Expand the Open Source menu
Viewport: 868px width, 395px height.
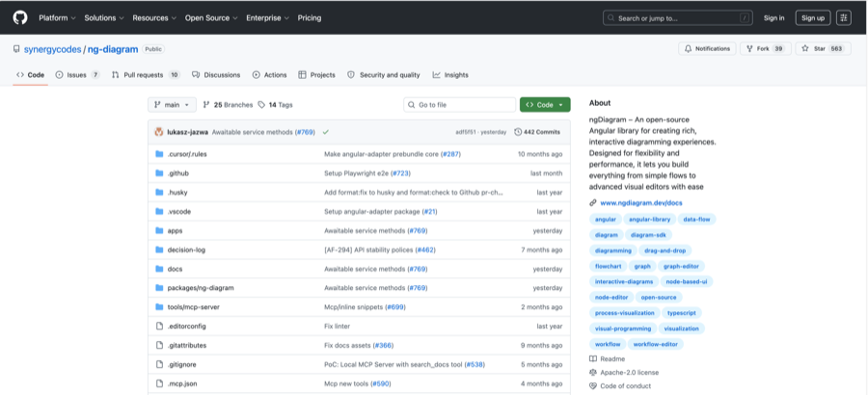point(211,17)
